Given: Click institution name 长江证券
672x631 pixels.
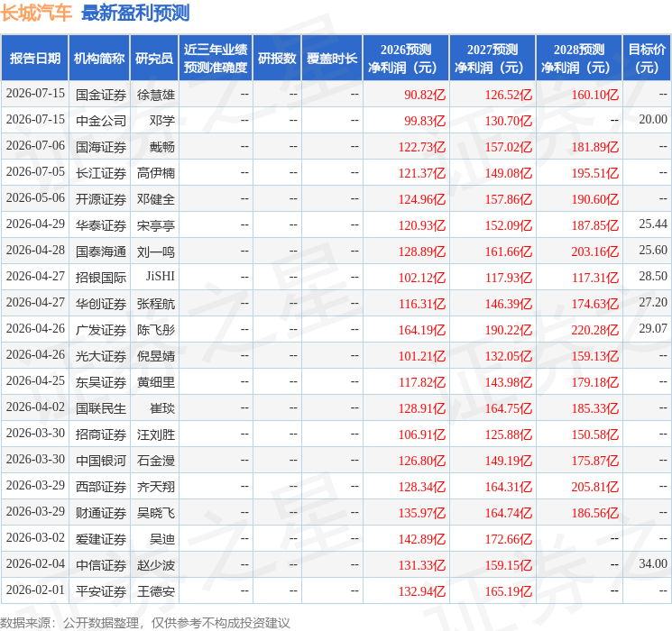Looking at the screenshot, I should click(x=101, y=173).
